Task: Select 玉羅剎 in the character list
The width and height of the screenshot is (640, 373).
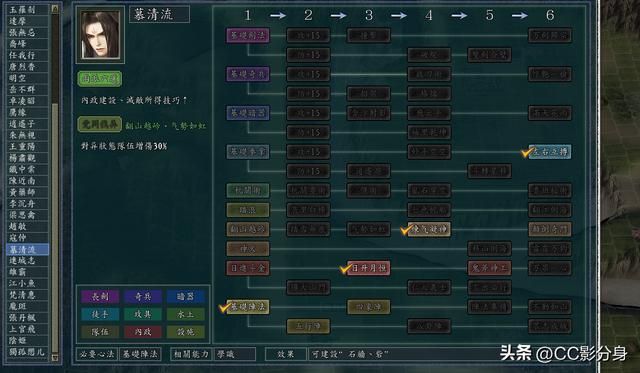Action: tap(27, 9)
